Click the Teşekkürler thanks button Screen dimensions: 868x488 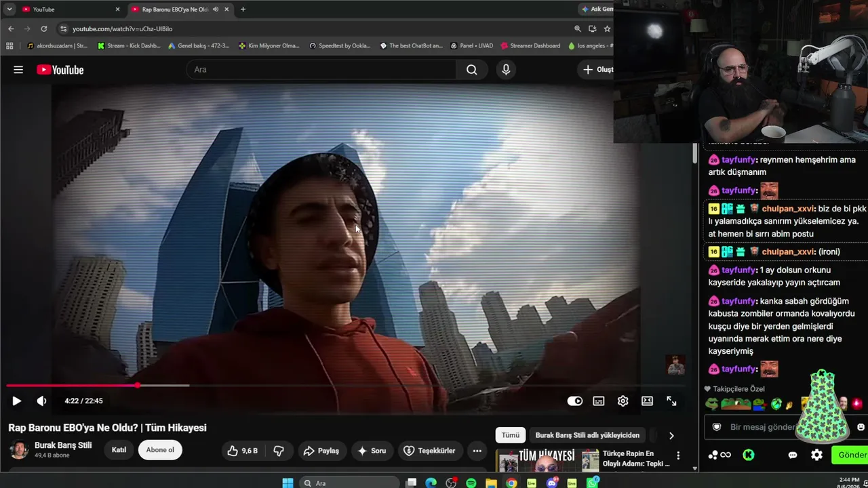pyautogui.click(x=429, y=451)
